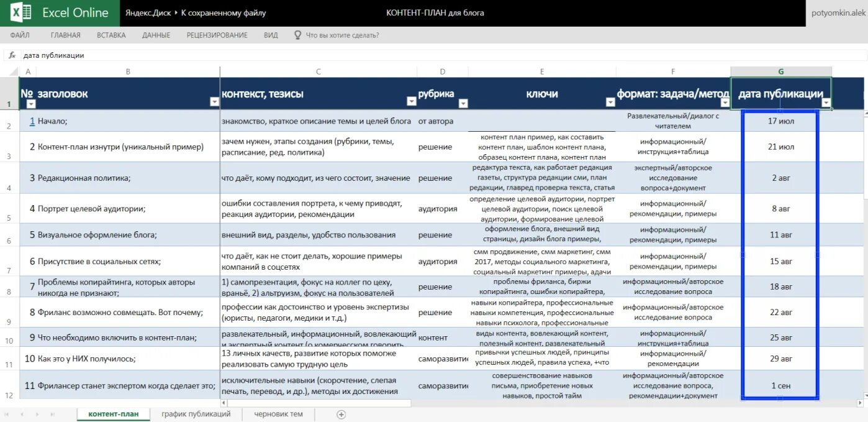Select row 5 header
This screenshot has width=868, height=422.
(9, 209)
